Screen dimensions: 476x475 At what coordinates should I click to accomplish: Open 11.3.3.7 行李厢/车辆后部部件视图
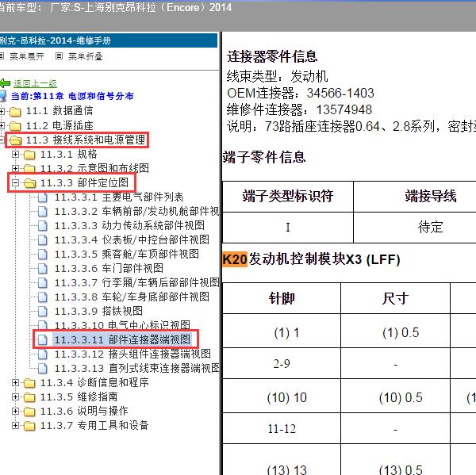tap(136, 282)
